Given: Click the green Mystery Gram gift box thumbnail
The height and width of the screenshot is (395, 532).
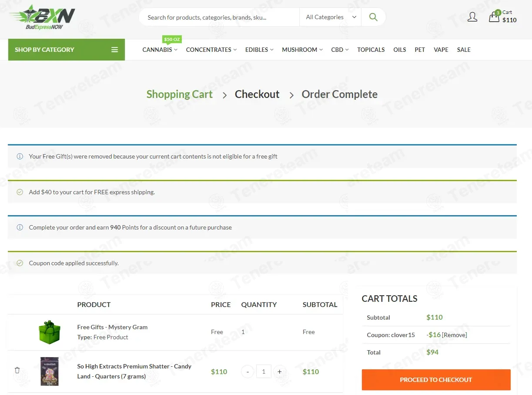Looking at the screenshot, I should [49, 332].
